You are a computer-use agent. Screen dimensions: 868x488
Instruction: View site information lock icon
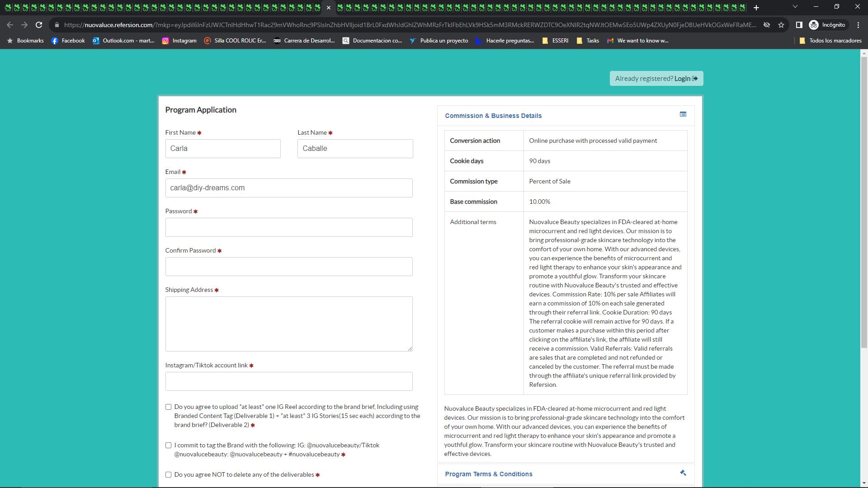pyautogui.click(x=57, y=25)
